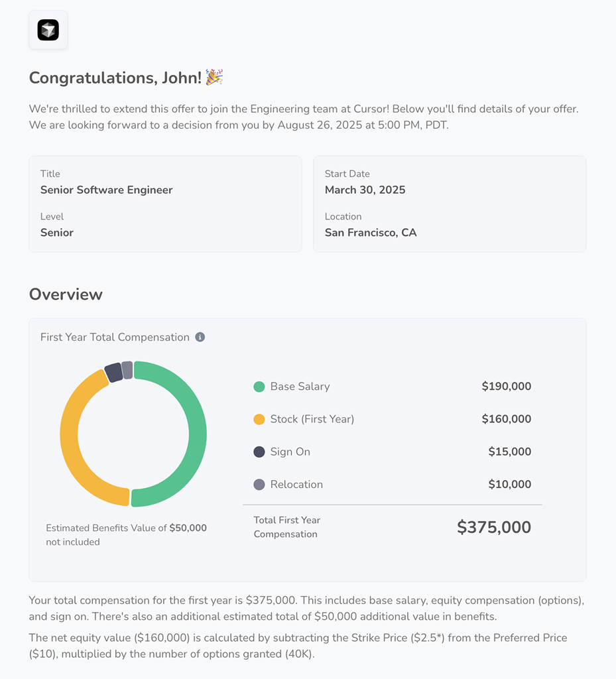Expand the Overview section heading

[66, 294]
